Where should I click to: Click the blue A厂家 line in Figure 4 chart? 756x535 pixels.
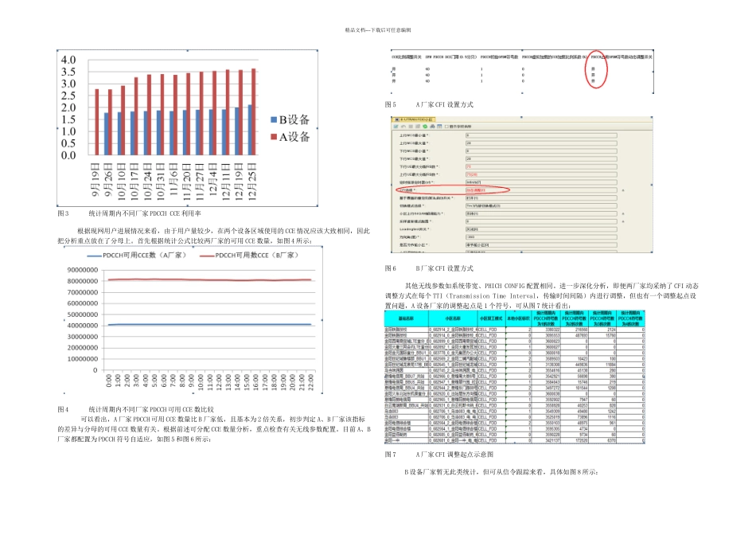pyautogui.click(x=209, y=325)
